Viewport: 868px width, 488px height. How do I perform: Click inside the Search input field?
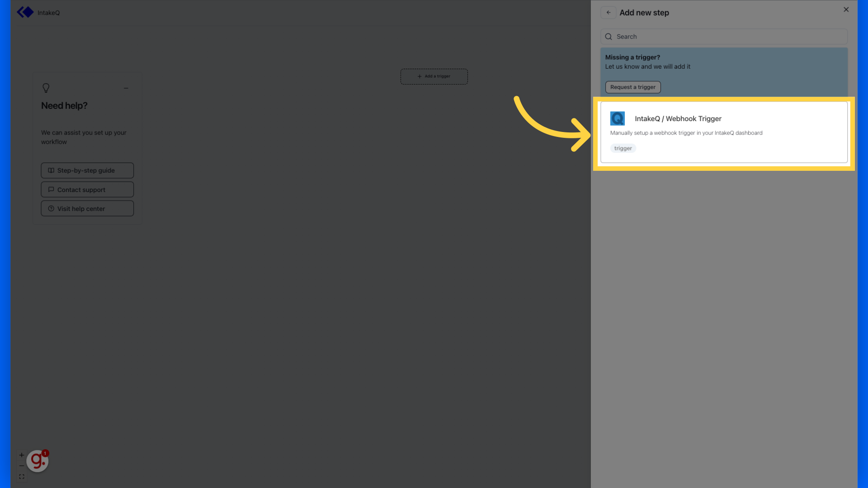(723, 36)
